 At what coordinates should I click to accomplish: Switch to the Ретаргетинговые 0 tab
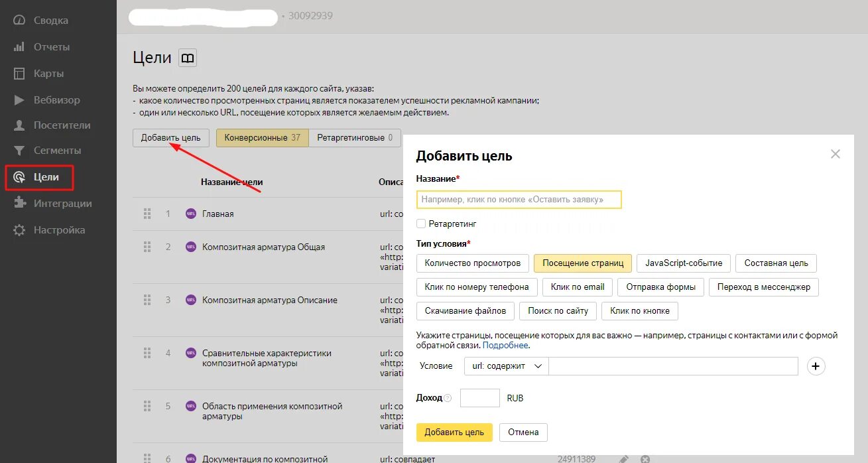355,138
